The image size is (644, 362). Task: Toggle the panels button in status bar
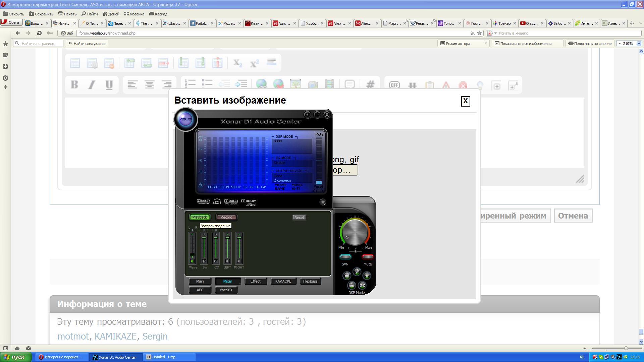coord(5,348)
